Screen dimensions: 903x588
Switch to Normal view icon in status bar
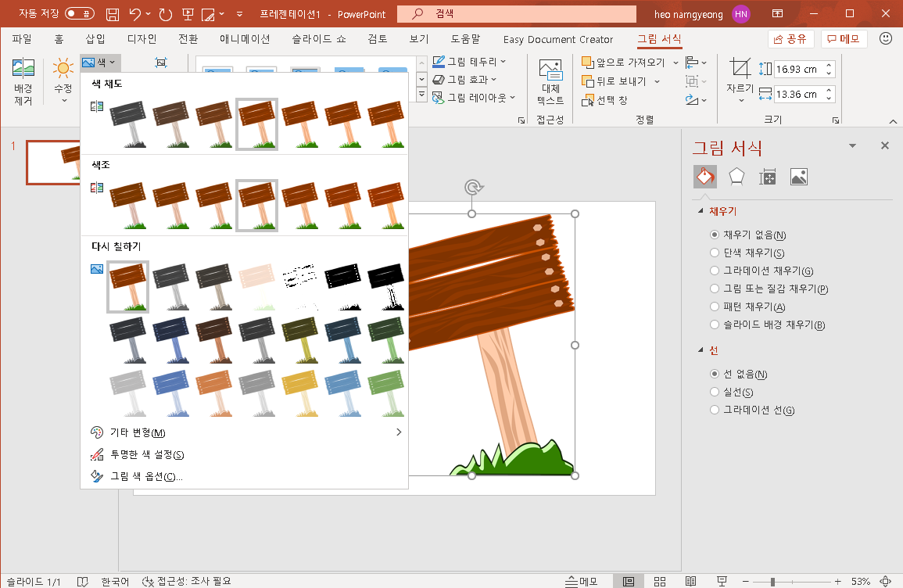click(629, 581)
